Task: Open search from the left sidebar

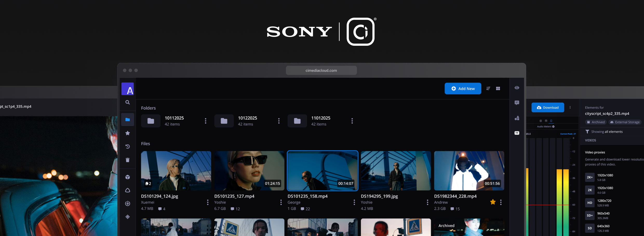Action: point(128,102)
